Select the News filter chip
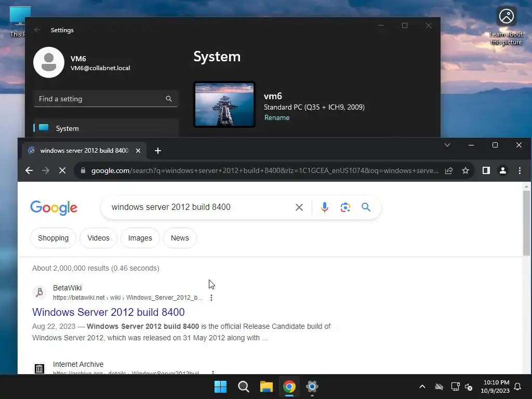 pos(180,238)
